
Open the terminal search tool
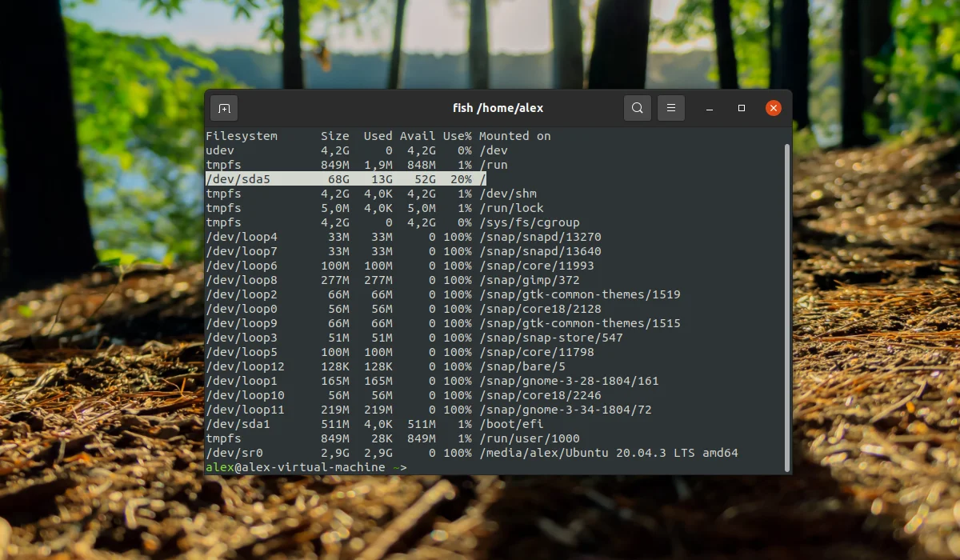(637, 108)
